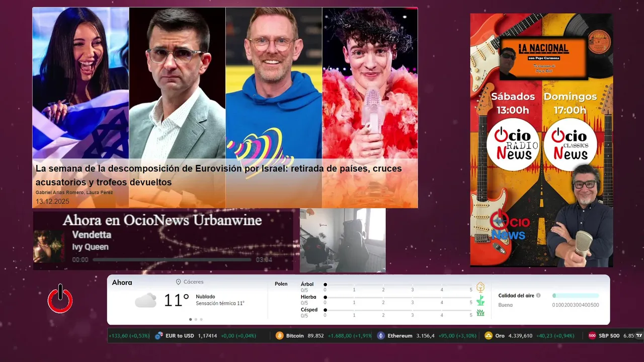The width and height of the screenshot is (644, 362).
Task: Click 'Sensación térmica 11°' text
Action: (x=220, y=304)
